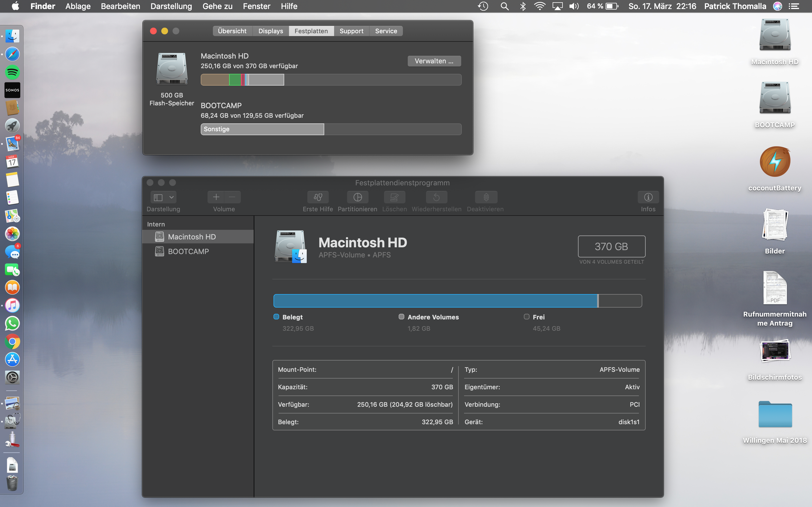Expand the Darstellung view dropdown chevron
The width and height of the screenshot is (812, 507).
(x=171, y=197)
